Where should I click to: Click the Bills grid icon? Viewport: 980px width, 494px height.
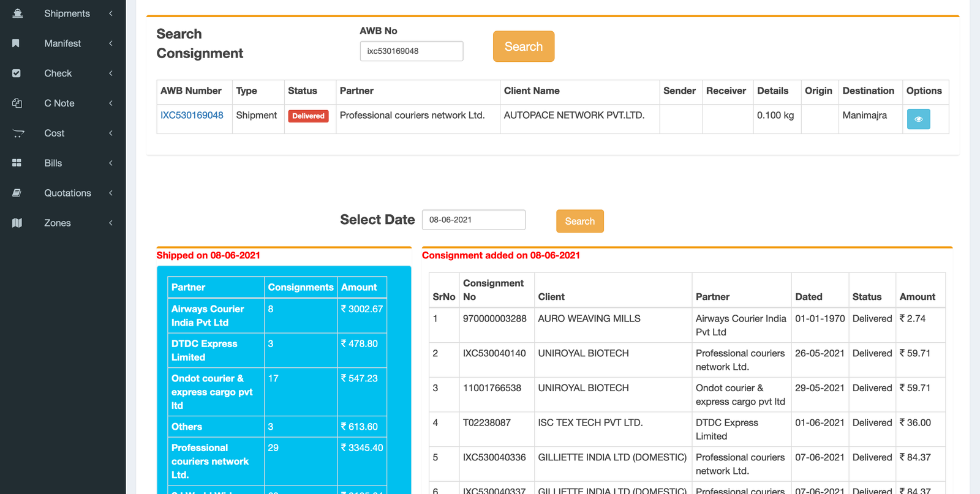[x=17, y=163]
